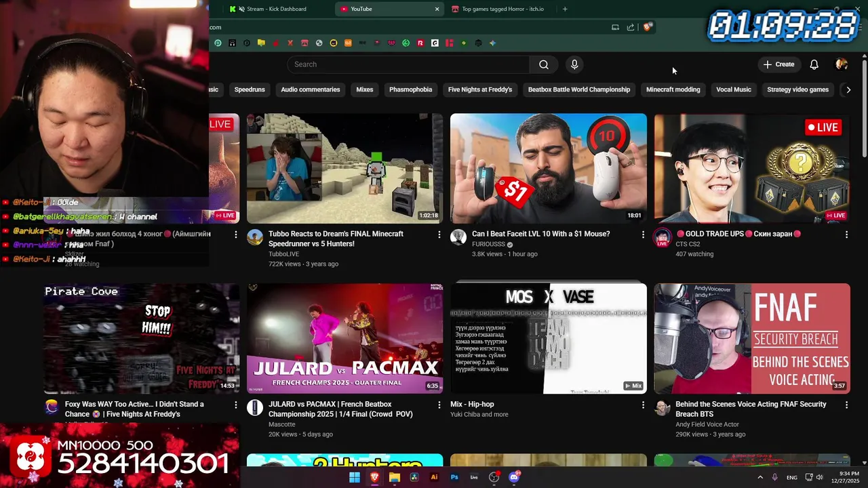Open OBS Studio from taskbar
Image resolution: width=868 pixels, height=488 pixels.
point(494,477)
